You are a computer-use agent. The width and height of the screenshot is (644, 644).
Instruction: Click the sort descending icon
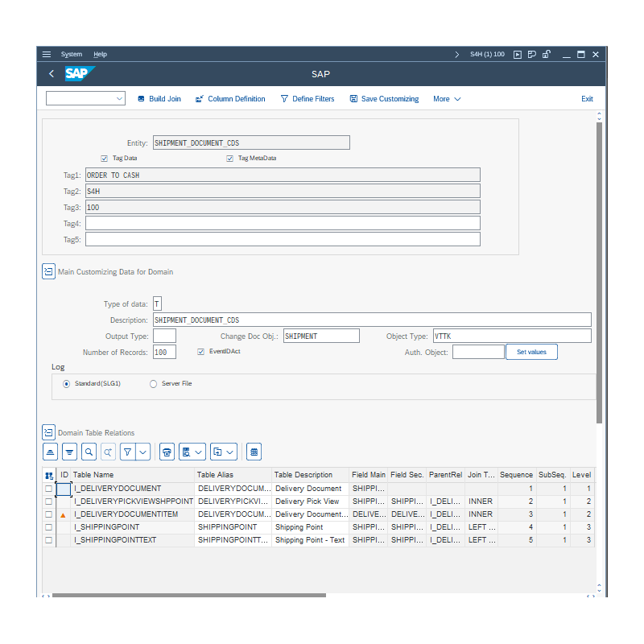(x=69, y=452)
